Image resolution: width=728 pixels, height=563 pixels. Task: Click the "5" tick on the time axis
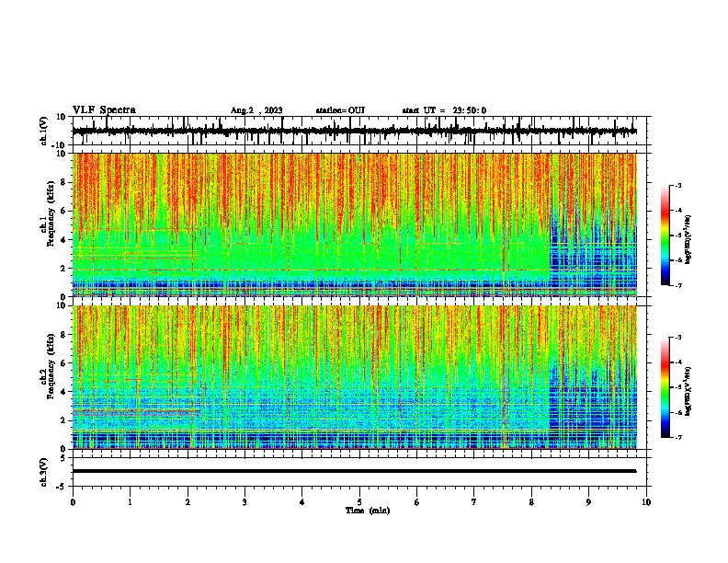pyautogui.click(x=359, y=502)
